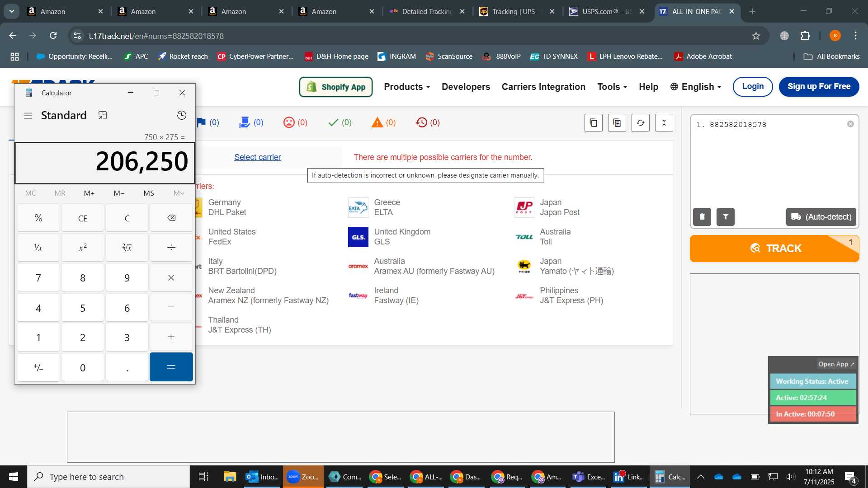Click Calculator M+ memory add

[x=89, y=193]
